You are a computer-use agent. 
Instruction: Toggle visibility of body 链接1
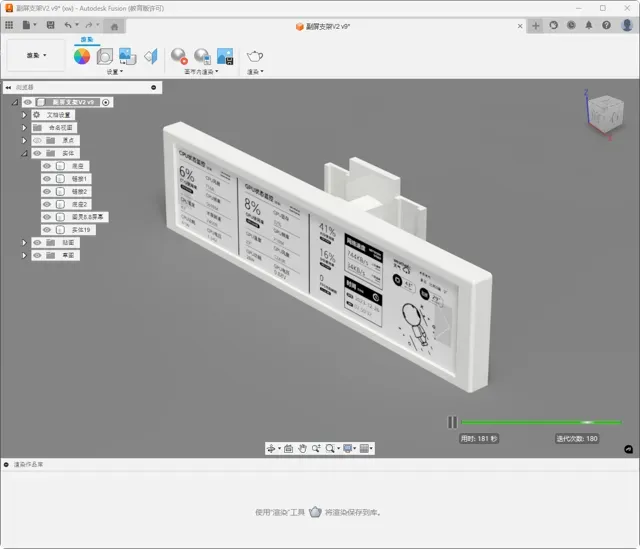47,179
